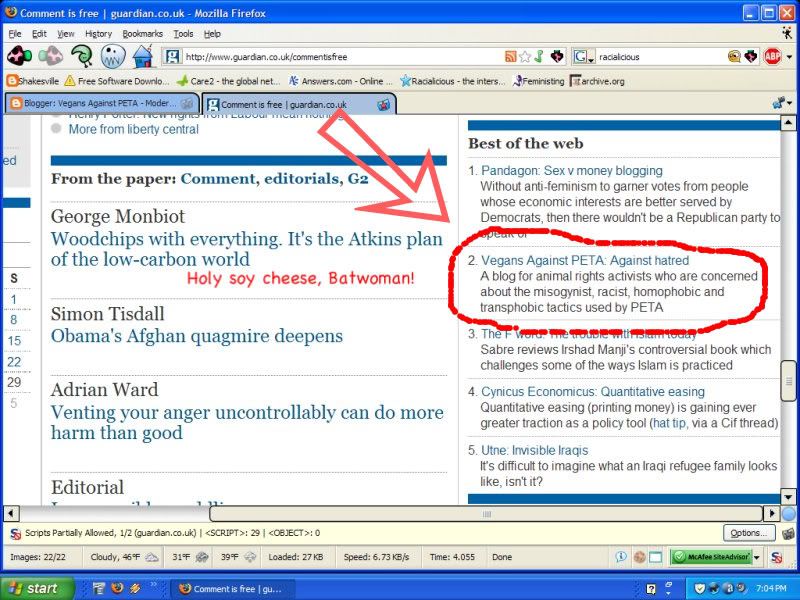
Task: Launch Firefox from the quick launch bar
Action: coord(117,588)
